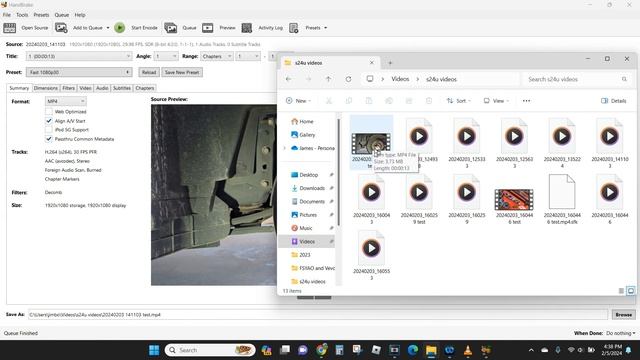Click the Delete icon in Explorer toolbar
This screenshot has height=360, width=640.
429,101
